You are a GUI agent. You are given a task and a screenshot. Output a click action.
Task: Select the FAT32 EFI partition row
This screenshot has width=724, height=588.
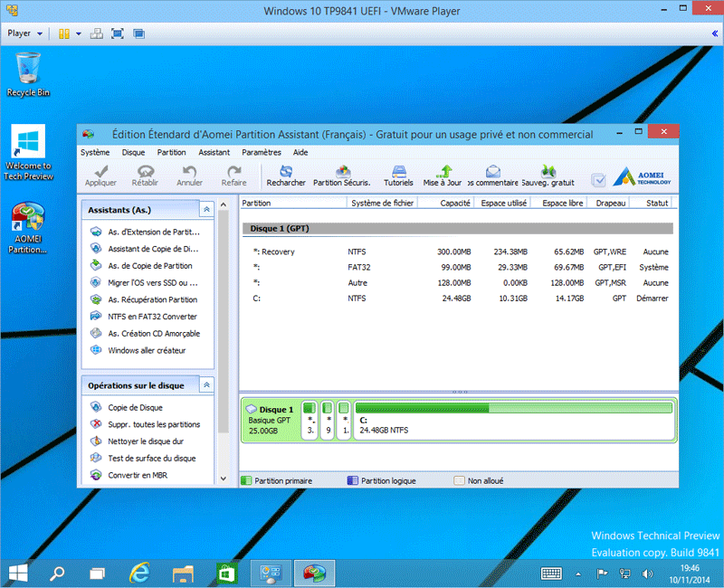coord(458,267)
